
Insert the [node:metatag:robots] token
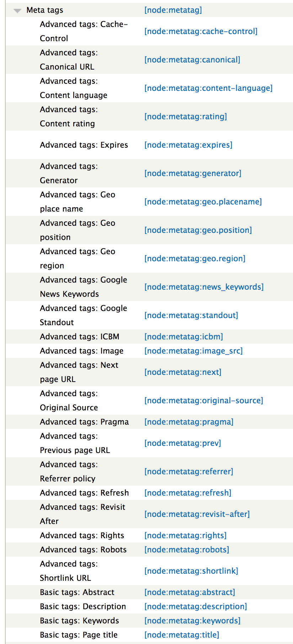point(187,550)
